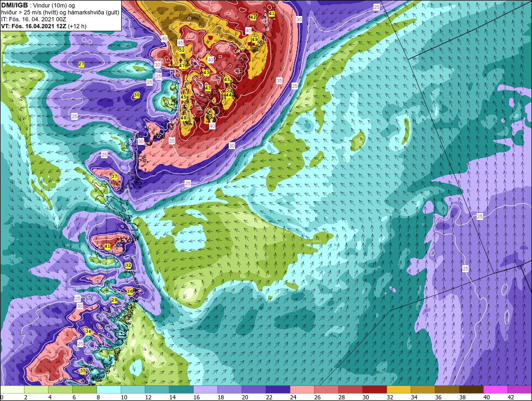Click the yellow gust value label 52

[x=182, y=50]
